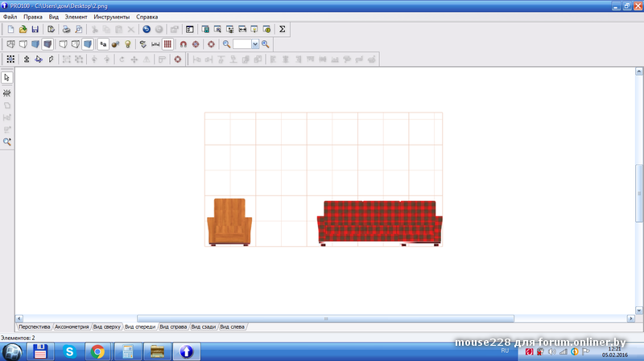Click the up-arrow icon in third toolbar

point(27,59)
